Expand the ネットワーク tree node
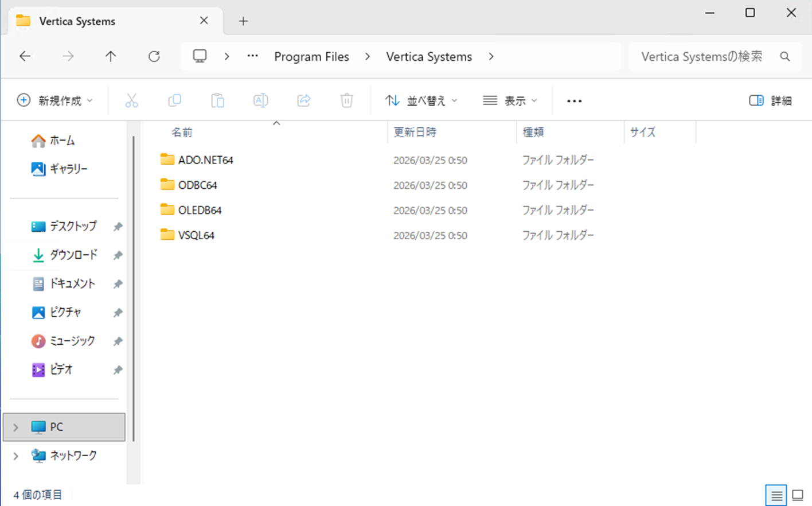 pyautogui.click(x=16, y=456)
